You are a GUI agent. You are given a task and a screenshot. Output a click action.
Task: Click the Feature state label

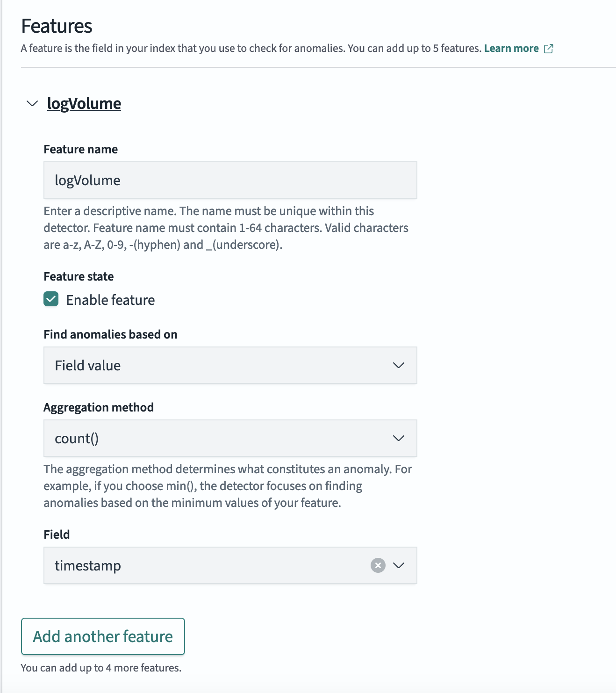point(79,276)
